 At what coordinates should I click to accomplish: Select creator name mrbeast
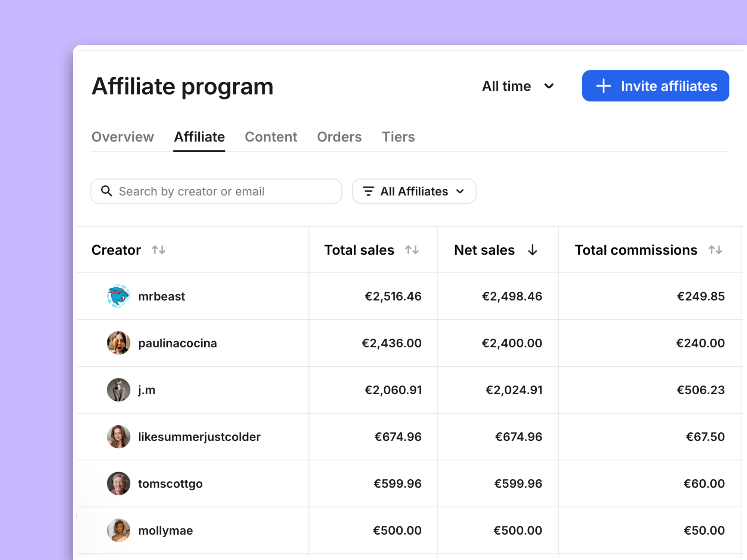coord(161,296)
